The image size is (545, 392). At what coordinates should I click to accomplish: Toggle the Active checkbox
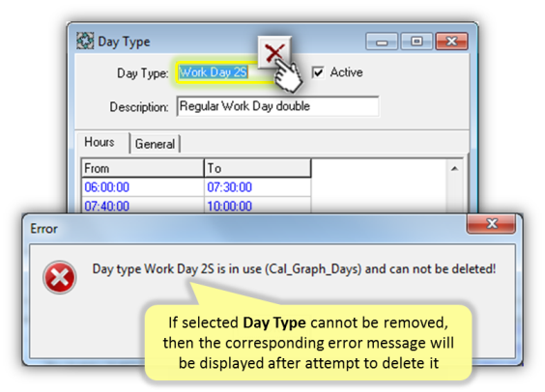(318, 72)
